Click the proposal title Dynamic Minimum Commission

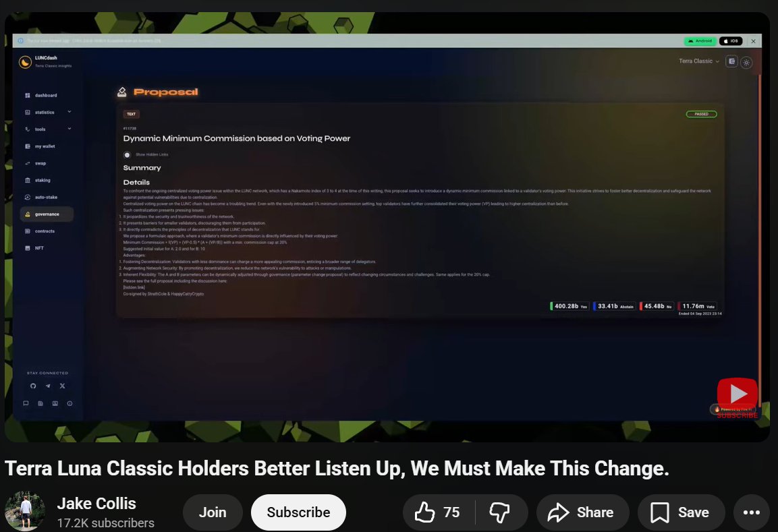[x=237, y=138]
